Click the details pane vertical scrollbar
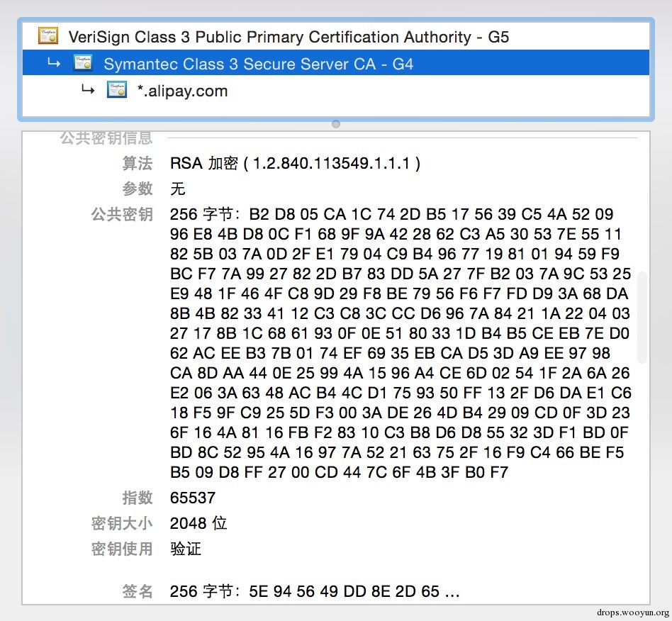 (642, 317)
